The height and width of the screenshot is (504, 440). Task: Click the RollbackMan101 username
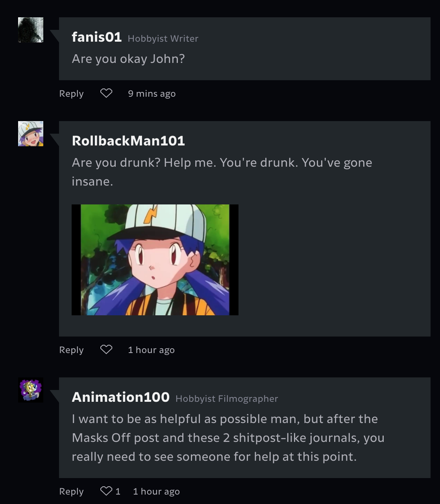(128, 141)
